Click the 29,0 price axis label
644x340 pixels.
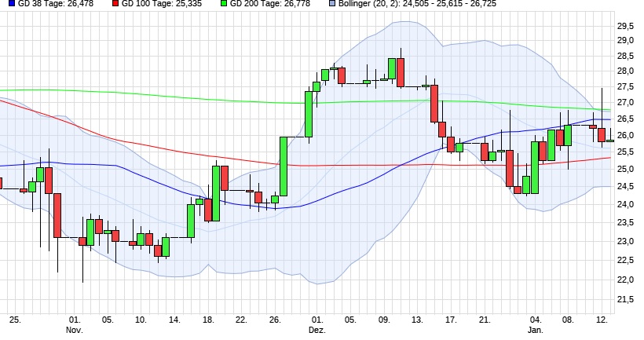[x=625, y=40]
